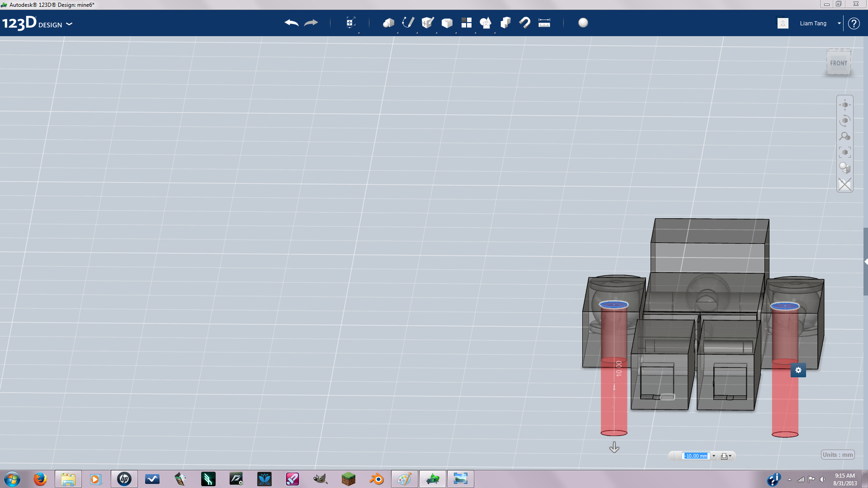Select the Orbit navigation tool

(x=844, y=121)
